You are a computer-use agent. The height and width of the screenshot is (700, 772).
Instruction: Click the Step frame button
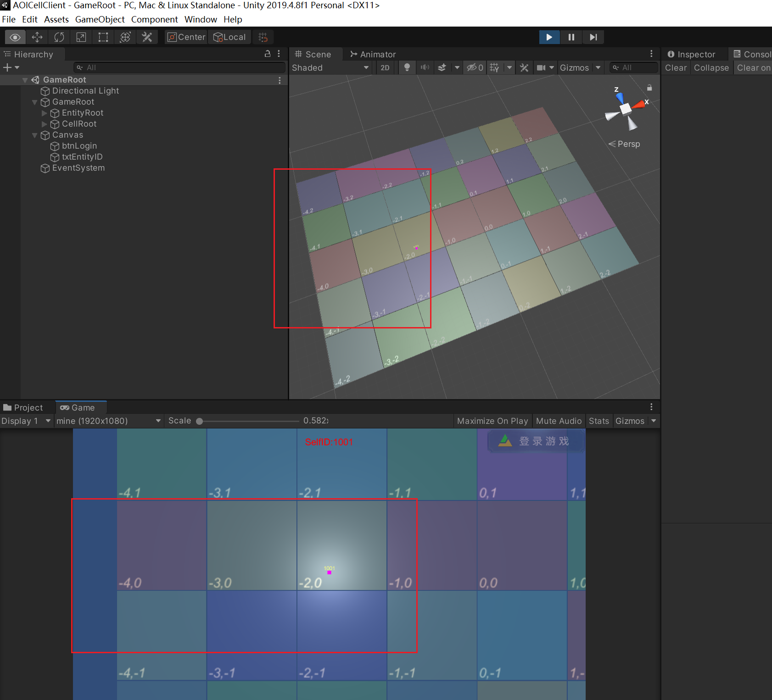pos(593,37)
